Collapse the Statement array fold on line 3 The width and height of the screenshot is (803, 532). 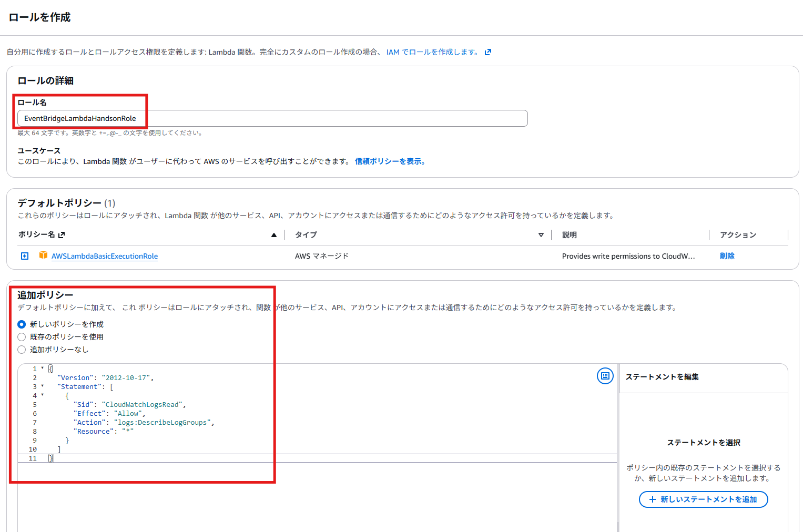43,386
